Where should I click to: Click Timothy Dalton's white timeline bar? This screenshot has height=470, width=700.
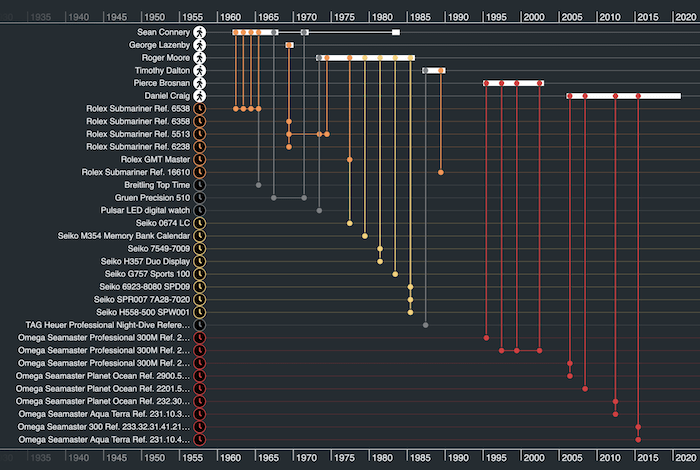tap(434, 71)
